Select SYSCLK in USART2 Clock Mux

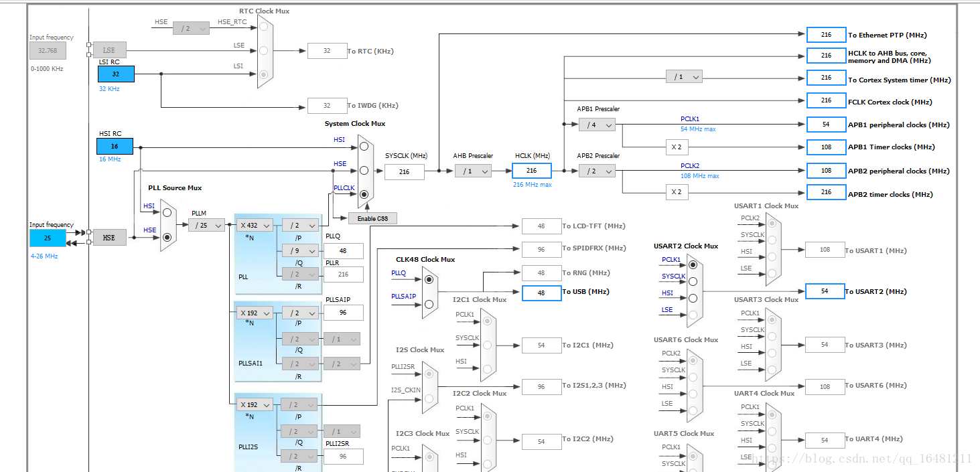point(693,282)
